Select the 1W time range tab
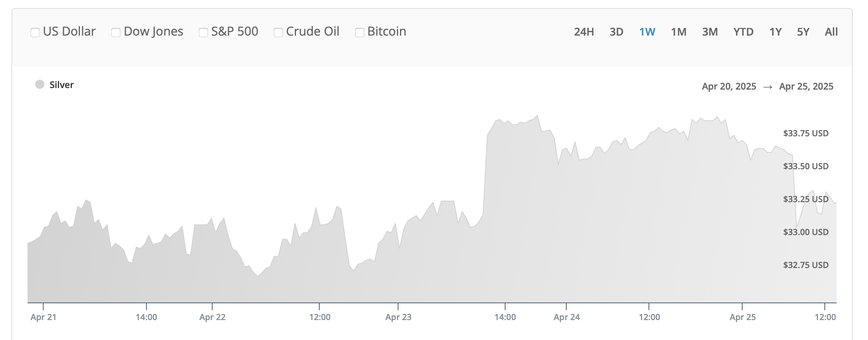 647,32
